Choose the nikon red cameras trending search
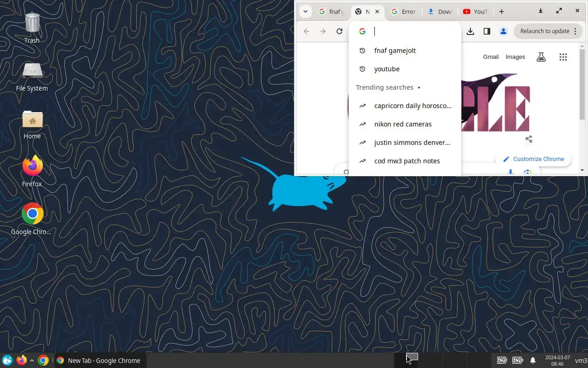588x368 pixels. pos(405,124)
